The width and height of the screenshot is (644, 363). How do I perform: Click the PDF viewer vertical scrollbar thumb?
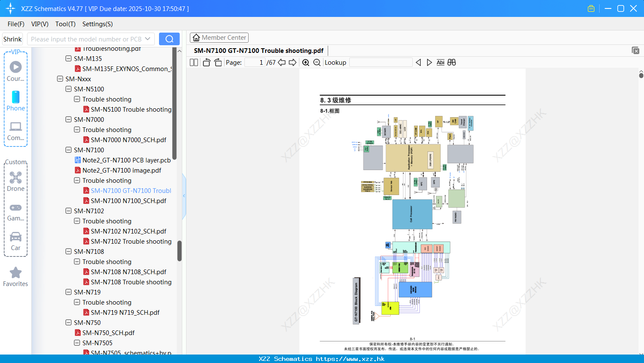641,75
